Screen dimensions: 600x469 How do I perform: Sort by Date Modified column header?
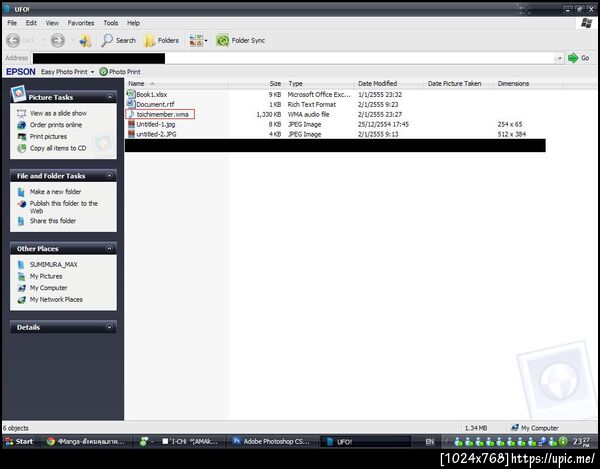pyautogui.click(x=388, y=83)
